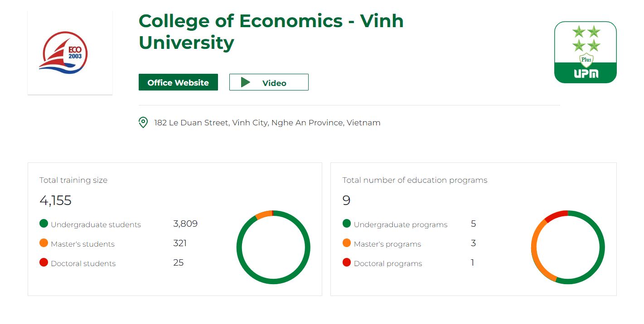
Task: Select the Master's programs label
Action: tap(387, 244)
